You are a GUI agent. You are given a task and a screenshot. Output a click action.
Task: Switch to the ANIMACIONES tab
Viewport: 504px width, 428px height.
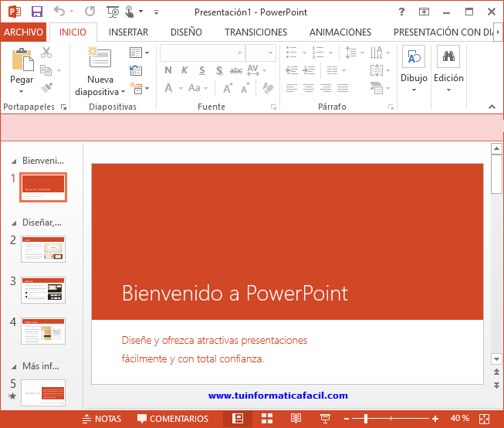coord(340,32)
